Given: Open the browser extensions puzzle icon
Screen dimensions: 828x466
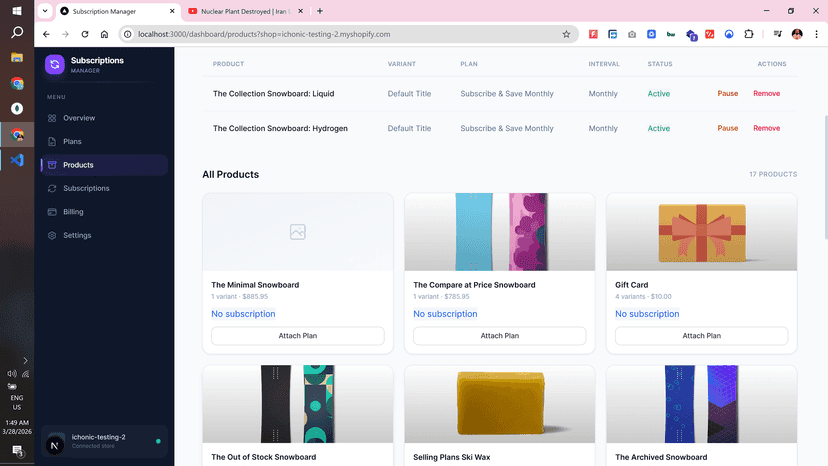Looking at the screenshot, I should [x=748, y=34].
